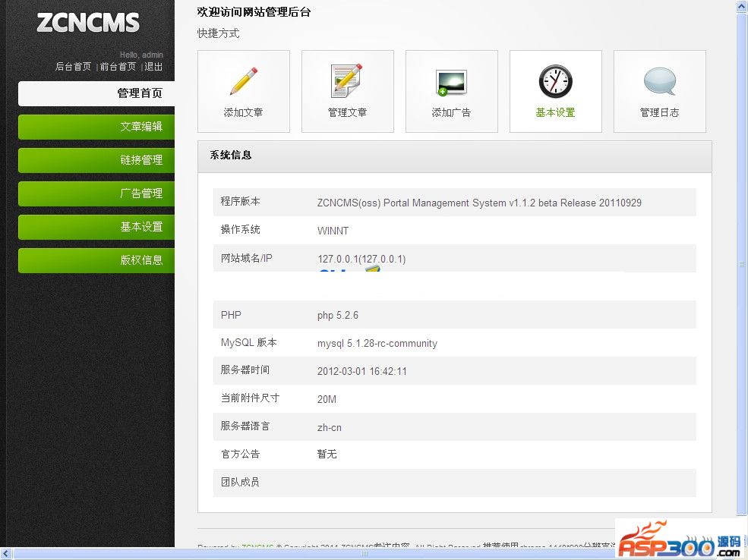Open 文章编辑 sidebar menu

[96, 127]
